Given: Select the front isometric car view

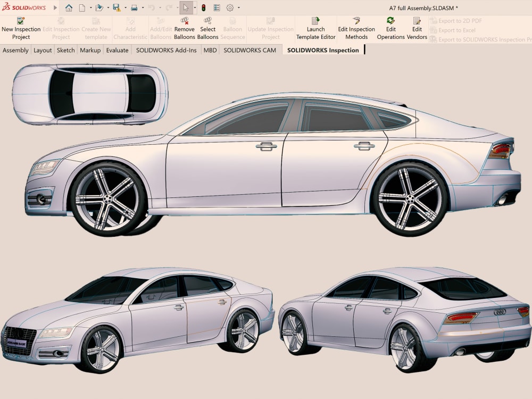Looking at the screenshot, I should point(137,320).
